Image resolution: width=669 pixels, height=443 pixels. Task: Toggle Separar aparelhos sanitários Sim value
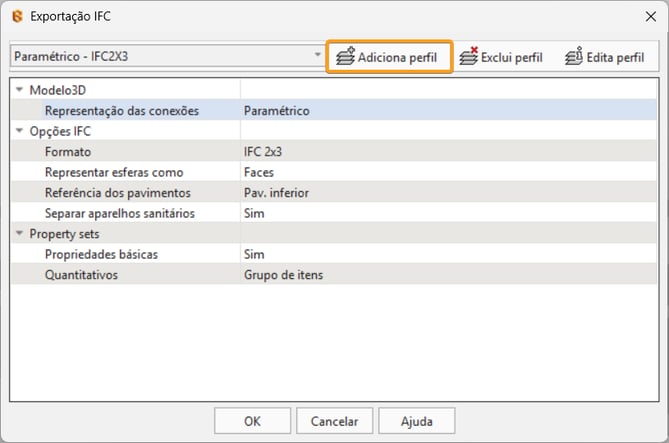coord(254,213)
